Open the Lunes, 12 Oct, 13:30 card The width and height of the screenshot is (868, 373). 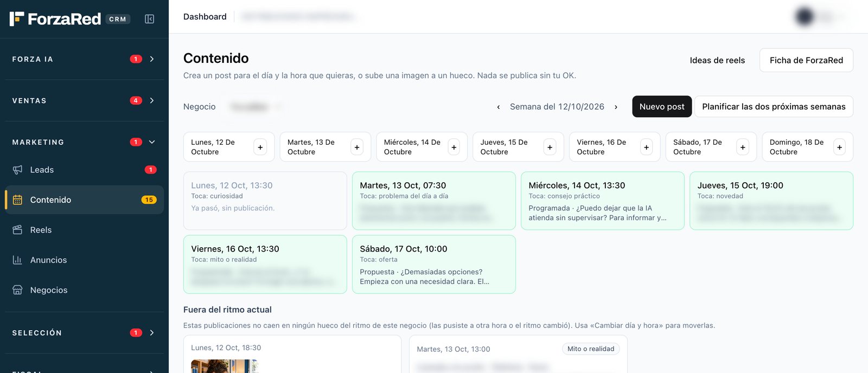(265, 201)
